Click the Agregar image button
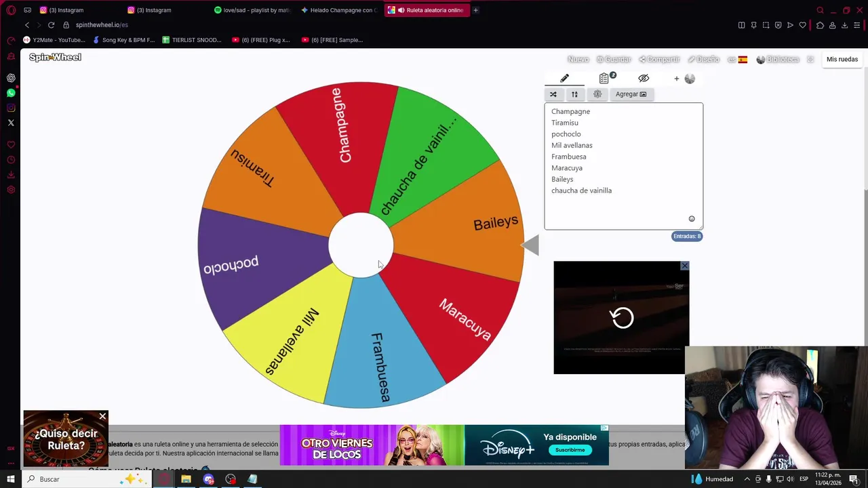 click(631, 94)
